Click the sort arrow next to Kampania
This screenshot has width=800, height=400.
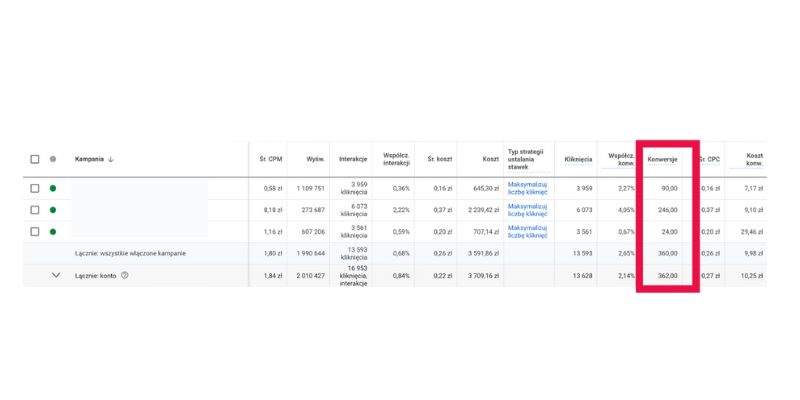point(110,159)
